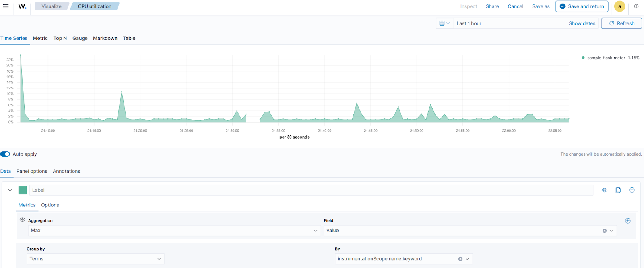
Task: Clear the value field selection
Action: click(604, 231)
